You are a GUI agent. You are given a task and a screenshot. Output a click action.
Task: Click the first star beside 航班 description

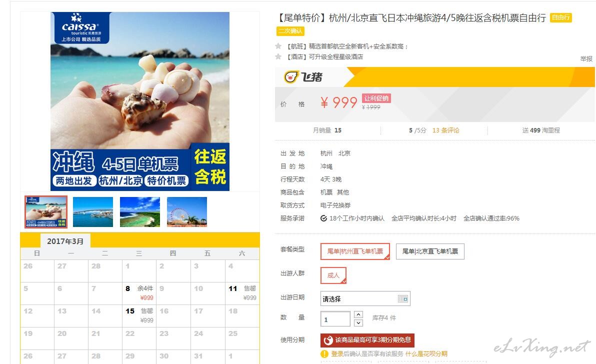[x=278, y=46]
